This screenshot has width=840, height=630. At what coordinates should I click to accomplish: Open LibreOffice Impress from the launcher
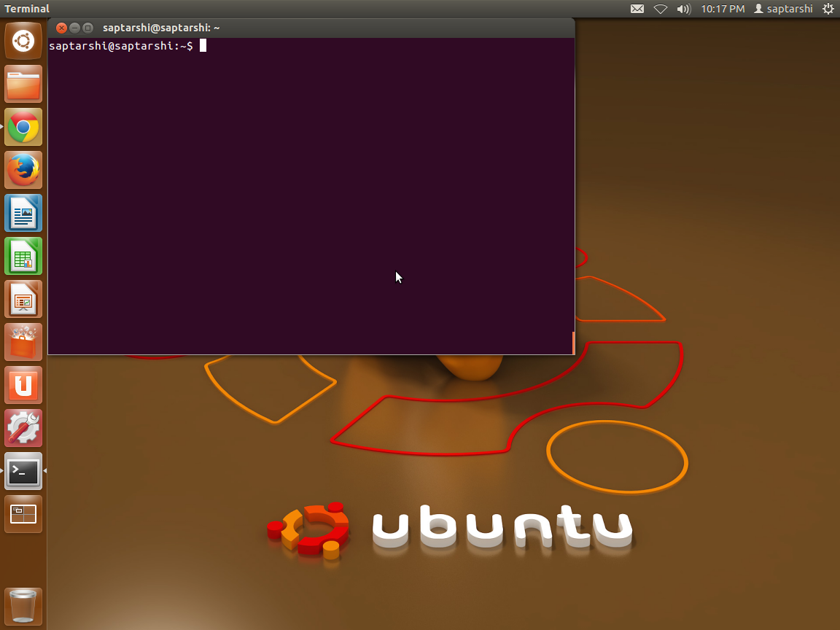coord(23,299)
